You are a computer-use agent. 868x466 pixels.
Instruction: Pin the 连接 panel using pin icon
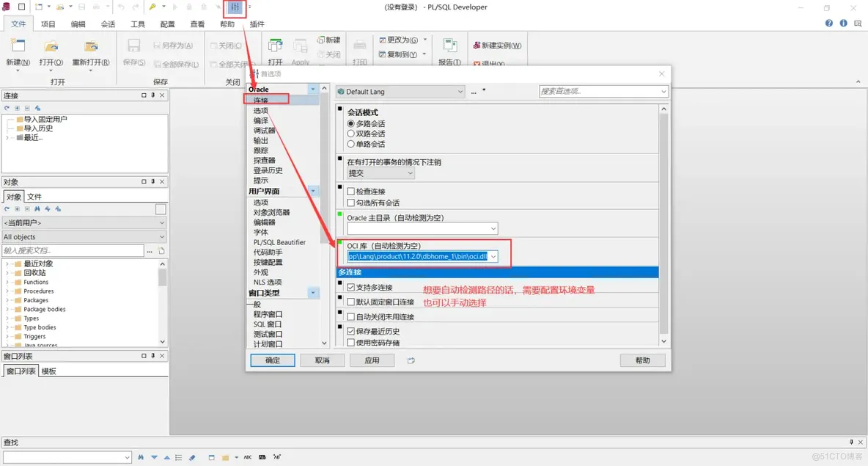152,95
